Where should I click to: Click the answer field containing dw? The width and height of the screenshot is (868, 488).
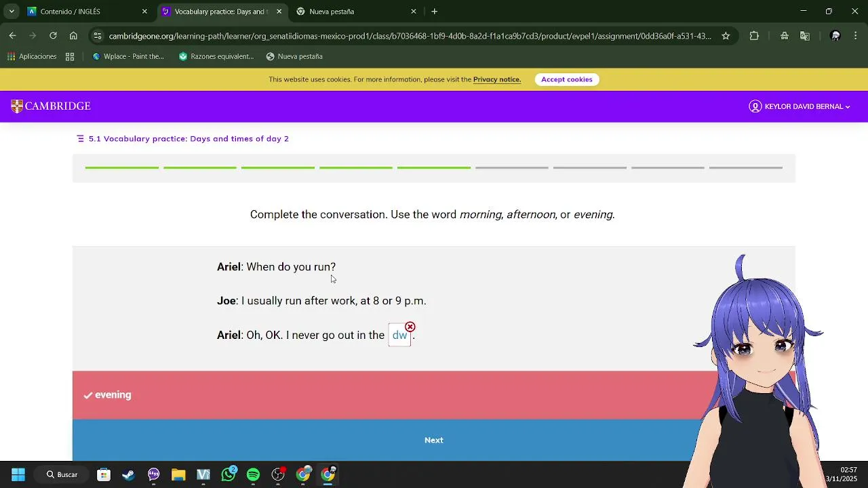click(x=399, y=335)
